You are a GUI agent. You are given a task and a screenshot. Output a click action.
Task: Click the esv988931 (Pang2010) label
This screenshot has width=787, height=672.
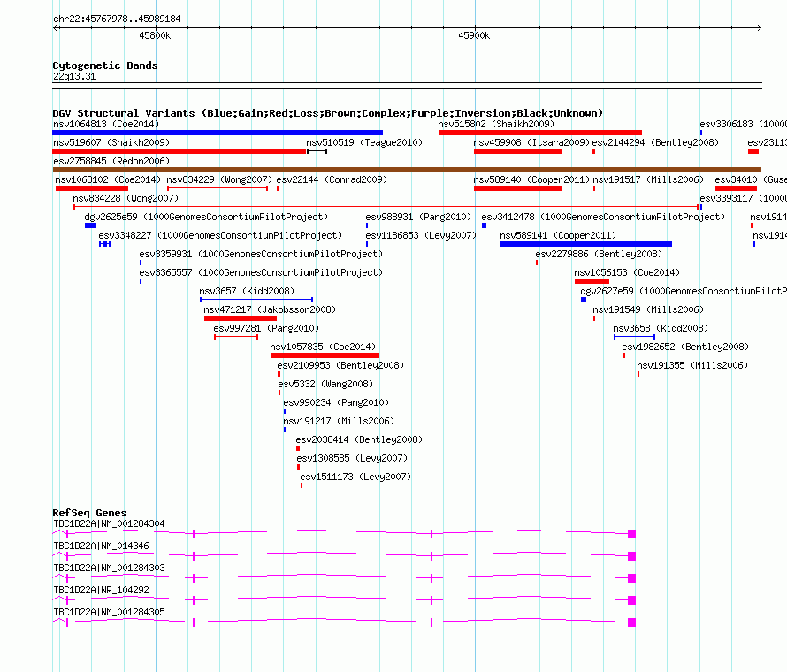(418, 217)
